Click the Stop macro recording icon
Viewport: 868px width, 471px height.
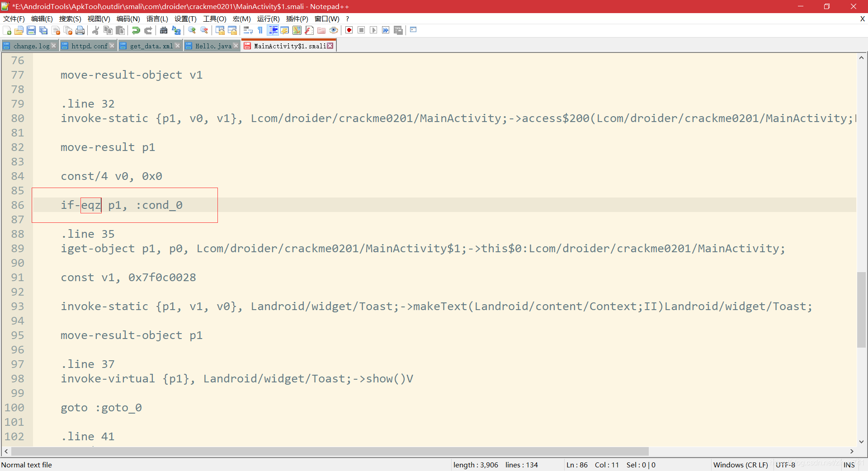pyautogui.click(x=361, y=30)
